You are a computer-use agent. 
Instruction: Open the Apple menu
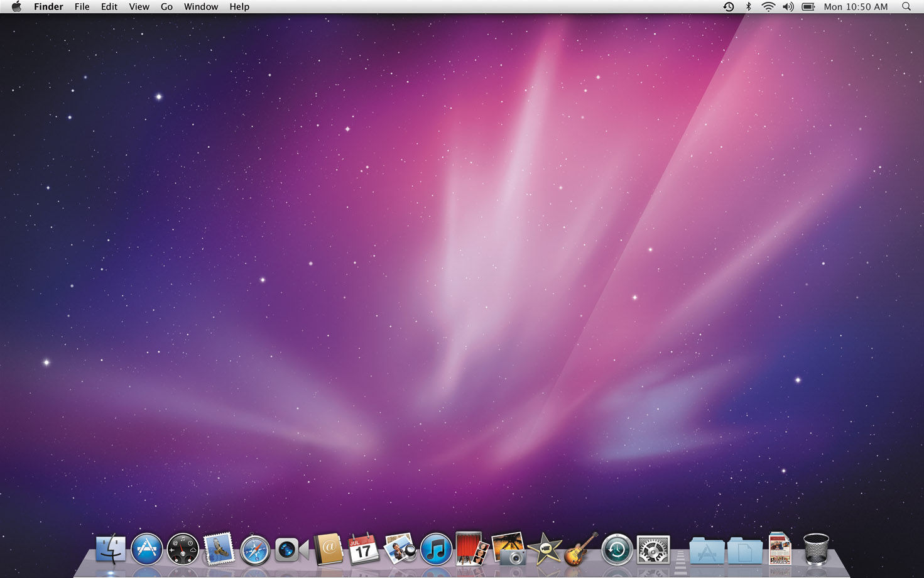coord(16,7)
